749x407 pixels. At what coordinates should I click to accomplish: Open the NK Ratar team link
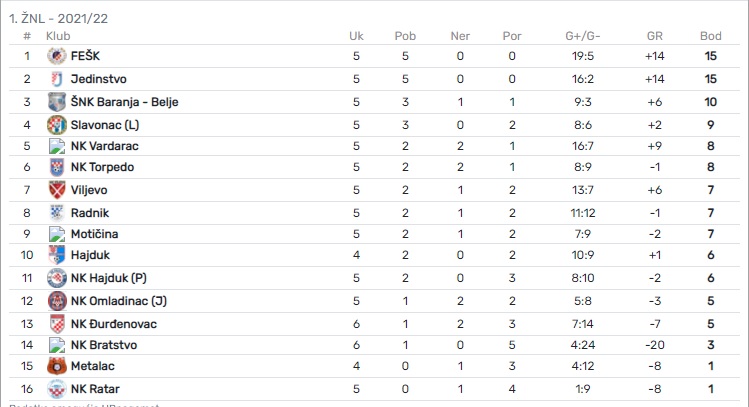96,388
